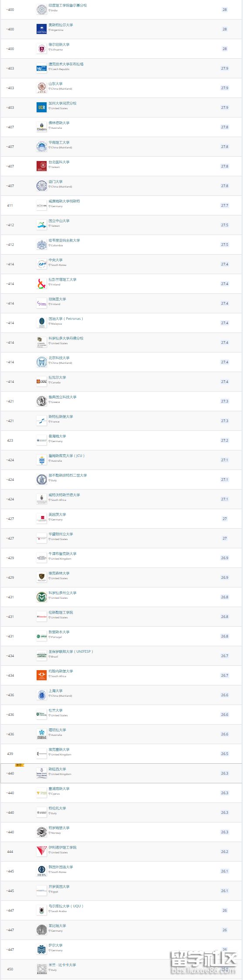
Task: Open the 国油大学 (Petronas) link
Action: [x=66, y=319]
